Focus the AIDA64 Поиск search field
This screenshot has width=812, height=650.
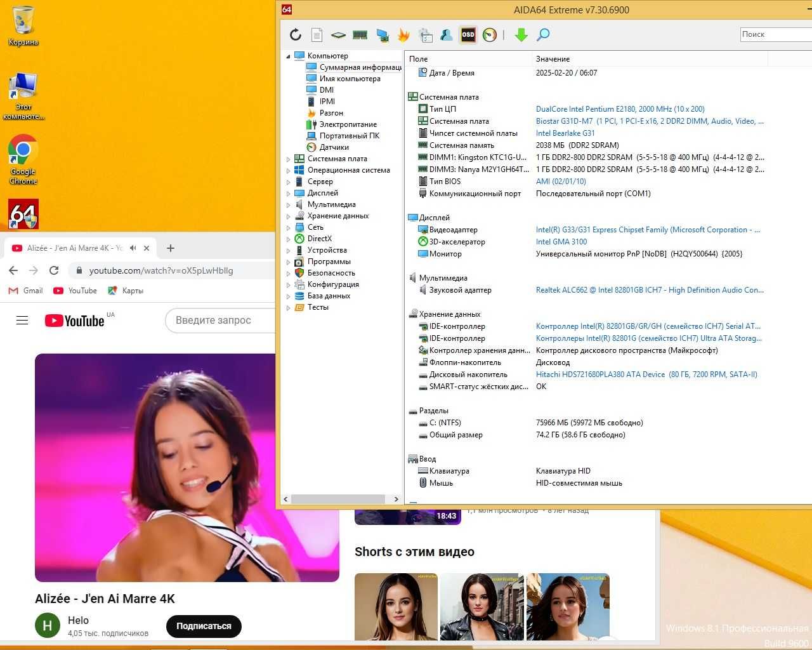(776, 34)
